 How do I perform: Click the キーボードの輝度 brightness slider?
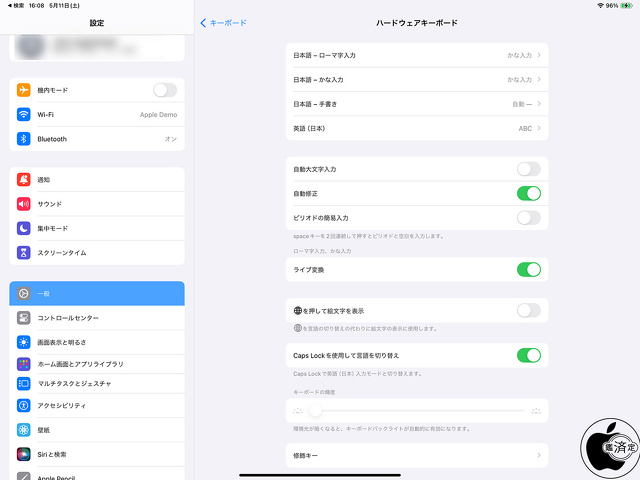[x=416, y=411]
